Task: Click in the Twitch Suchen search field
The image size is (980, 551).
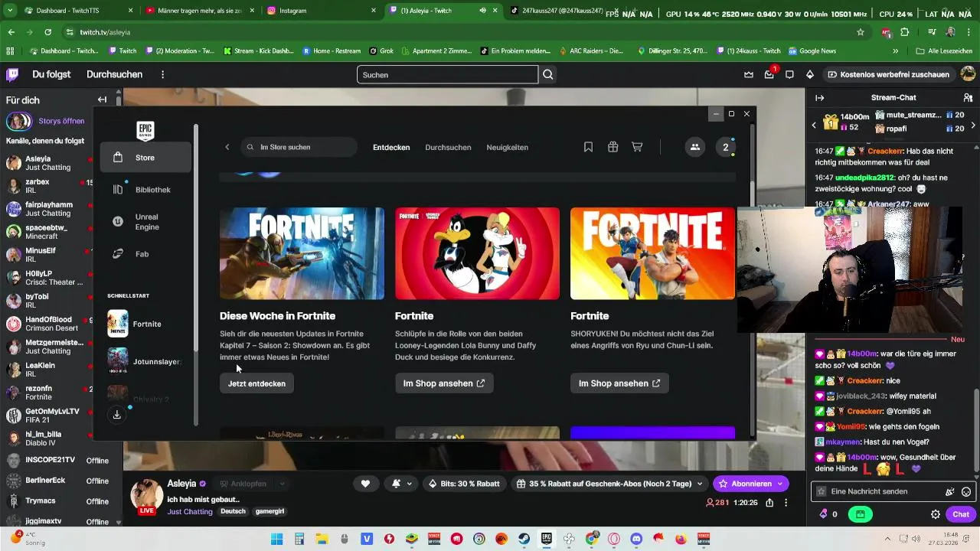Action: [x=447, y=74]
